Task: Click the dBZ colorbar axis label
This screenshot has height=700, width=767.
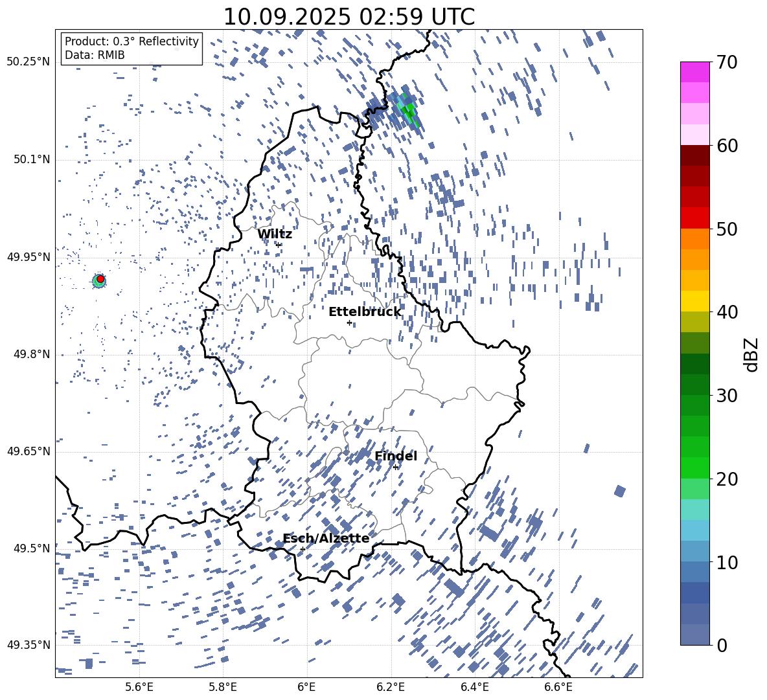Action: [752, 354]
